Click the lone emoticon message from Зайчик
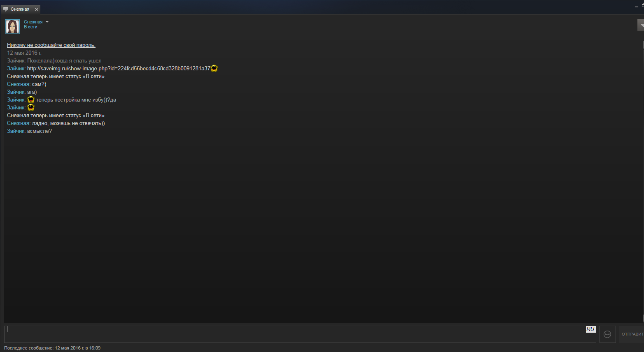The width and height of the screenshot is (644, 352). point(31,107)
